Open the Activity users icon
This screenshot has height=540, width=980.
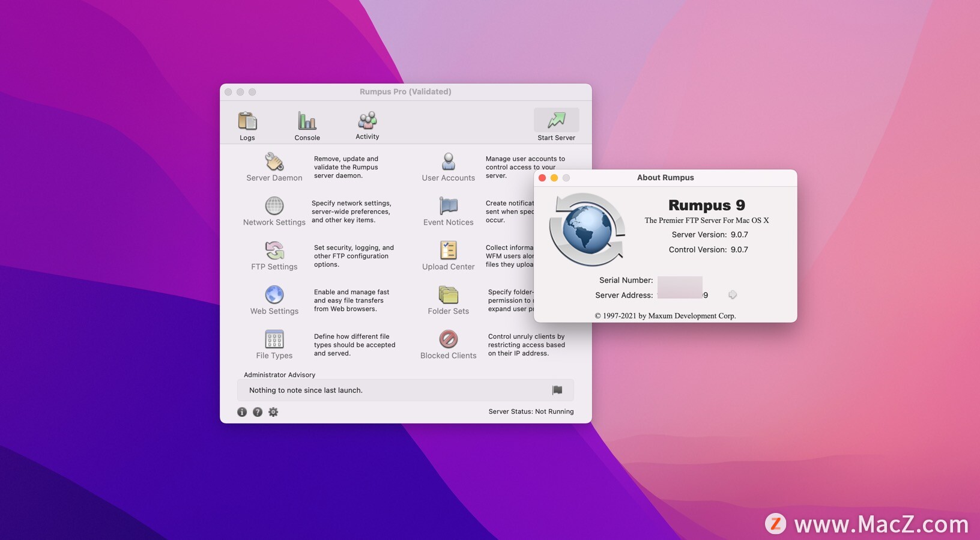point(367,120)
